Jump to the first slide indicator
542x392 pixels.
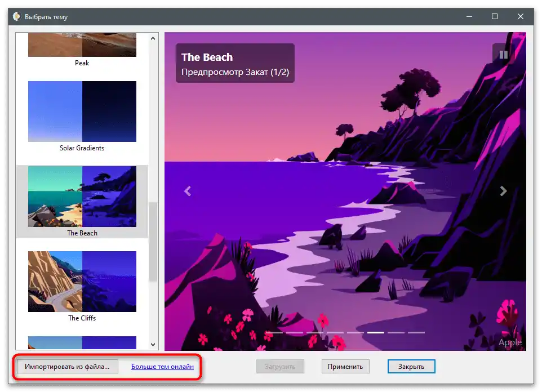(x=274, y=332)
